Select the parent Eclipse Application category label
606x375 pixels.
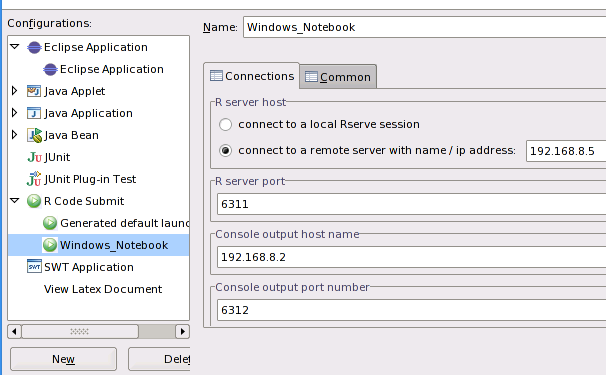click(96, 47)
